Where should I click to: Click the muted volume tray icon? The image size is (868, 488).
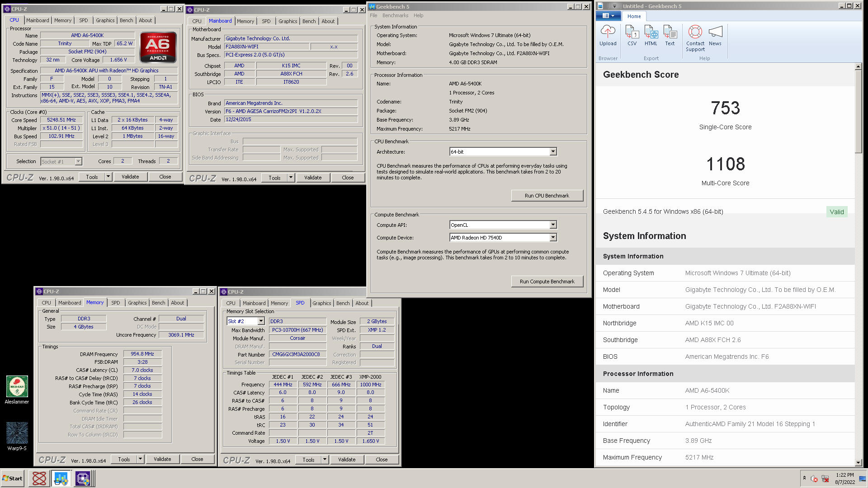tap(814, 479)
